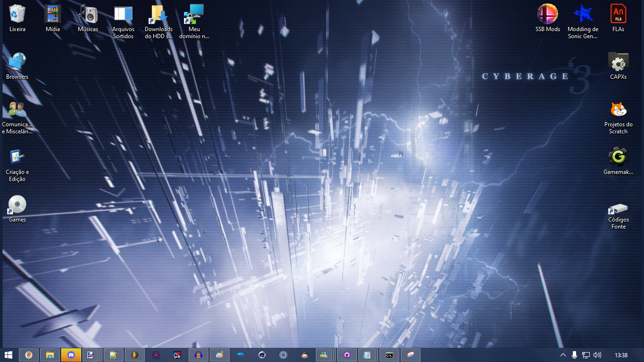Launch FL Studio from the taskbar
Screen dimensions: 644x362
[135, 355]
